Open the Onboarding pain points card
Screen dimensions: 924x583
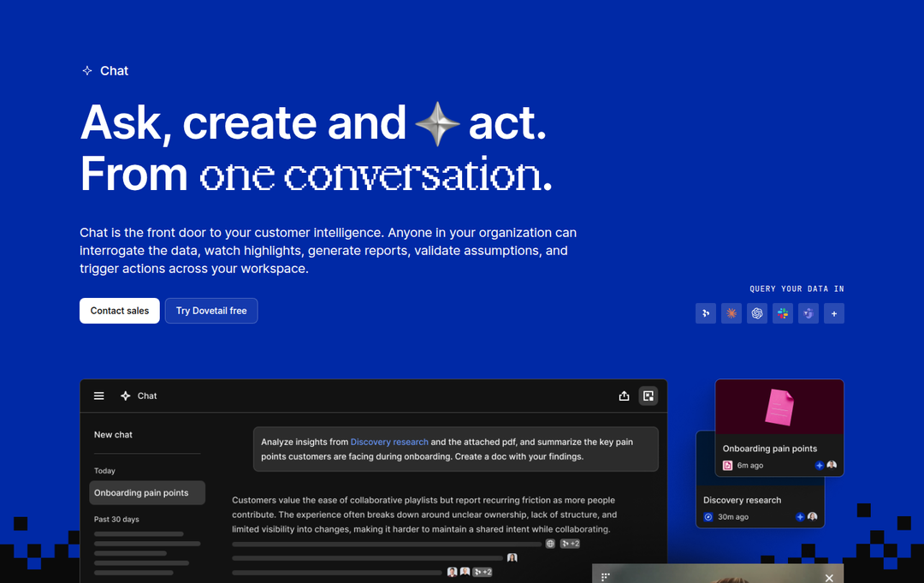coord(779,428)
